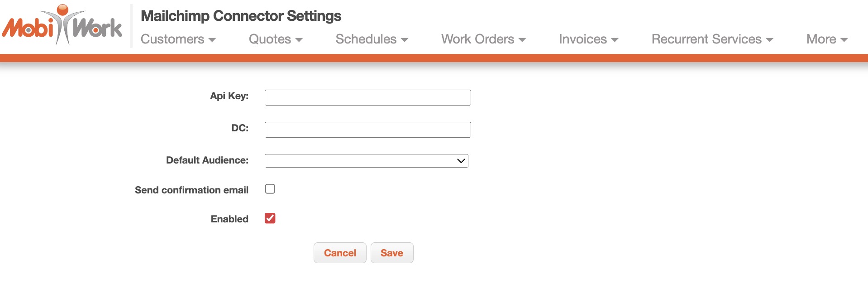The width and height of the screenshot is (868, 308).
Task: Click the Customers caret arrow icon
Action: pos(212,40)
